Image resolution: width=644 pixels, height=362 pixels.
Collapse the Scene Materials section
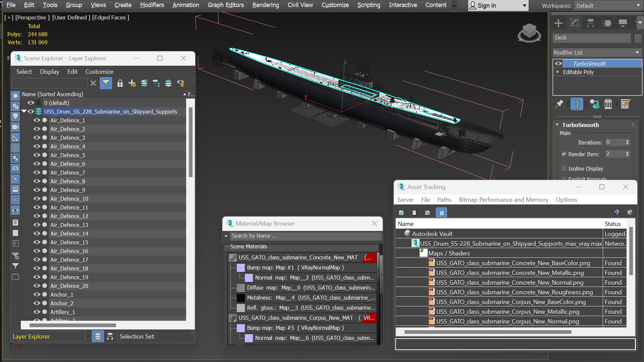pos(227,247)
